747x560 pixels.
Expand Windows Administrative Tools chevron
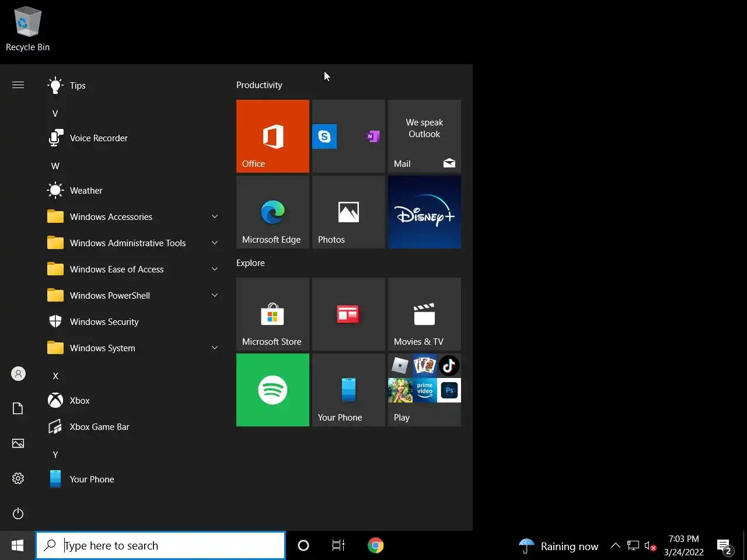215,243
